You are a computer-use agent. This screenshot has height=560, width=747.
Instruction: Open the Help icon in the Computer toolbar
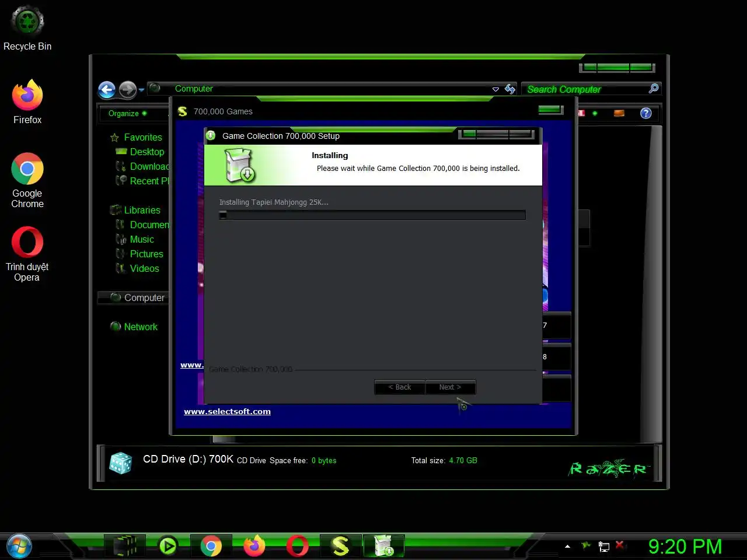[x=645, y=113]
